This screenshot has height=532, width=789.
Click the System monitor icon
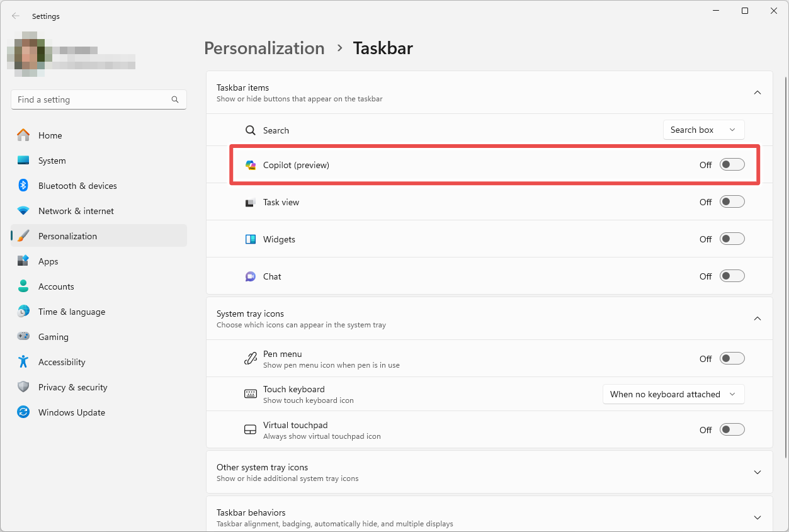pos(23,161)
